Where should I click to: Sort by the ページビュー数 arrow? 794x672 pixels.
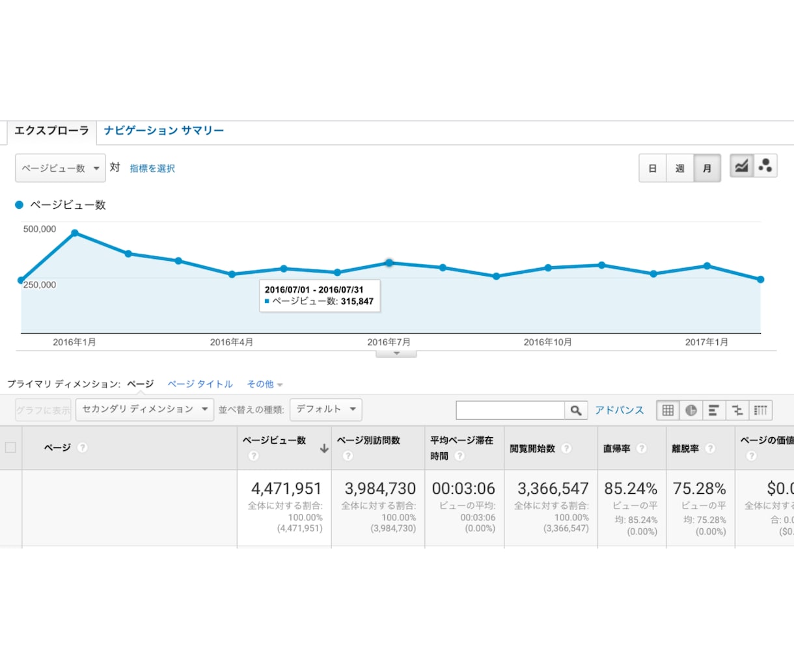click(x=324, y=448)
